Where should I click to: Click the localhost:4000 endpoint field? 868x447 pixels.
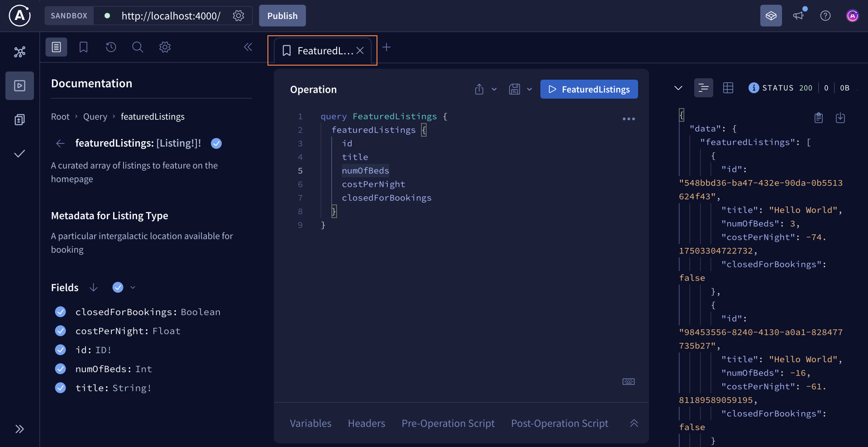click(171, 16)
